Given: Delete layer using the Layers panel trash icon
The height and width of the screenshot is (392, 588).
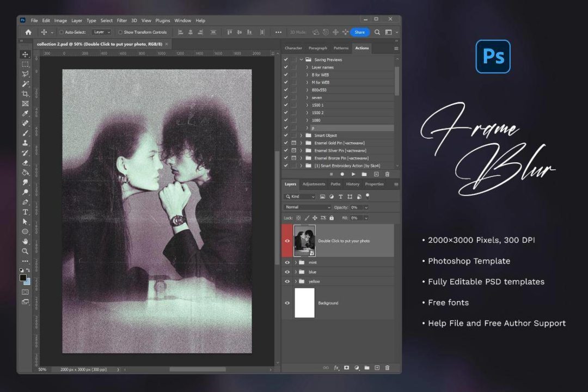Looking at the screenshot, I should click(x=387, y=368).
